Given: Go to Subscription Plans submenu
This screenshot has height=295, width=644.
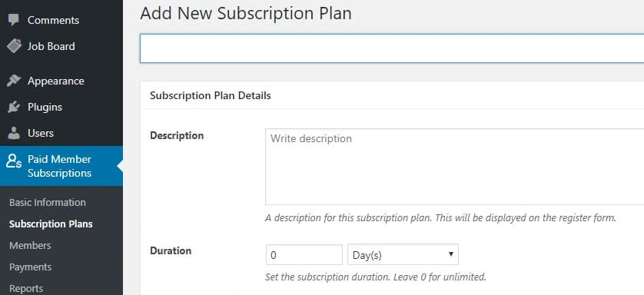Looking at the screenshot, I should point(51,224).
